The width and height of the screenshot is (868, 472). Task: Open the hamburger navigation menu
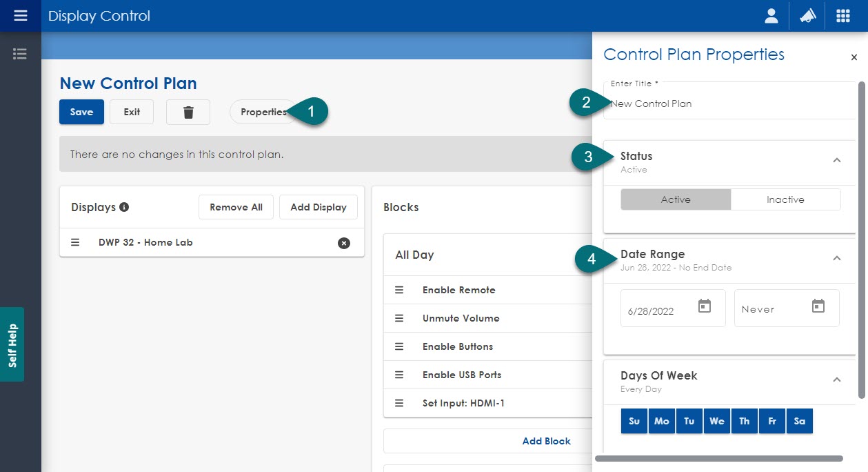click(x=21, y=15)
